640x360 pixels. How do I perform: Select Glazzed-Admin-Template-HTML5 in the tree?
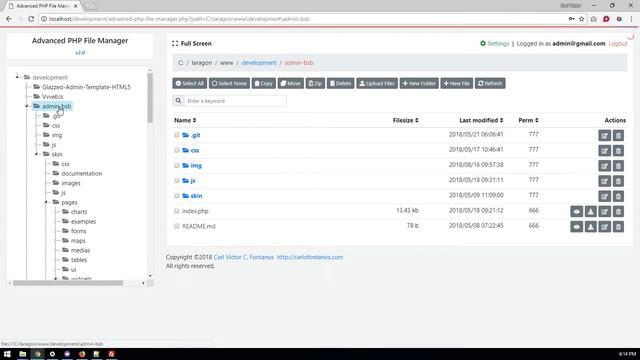coord(86,87)
